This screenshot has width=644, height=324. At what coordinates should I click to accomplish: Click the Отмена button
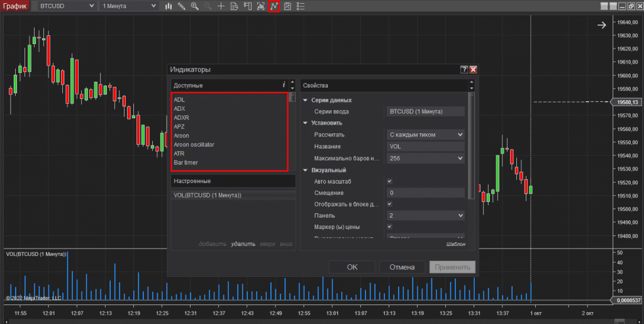(402, 267)
